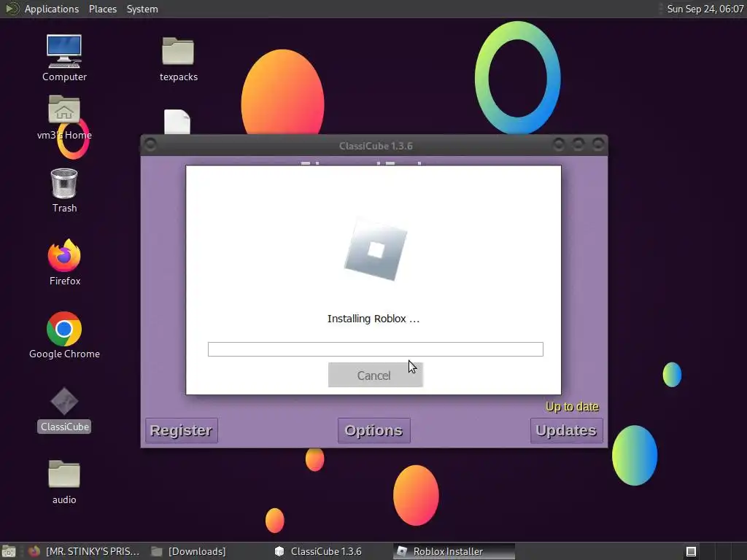The height and width of the screenshot is (560, 747).
Task: Close the ClassiCube window
Action: 598,144
